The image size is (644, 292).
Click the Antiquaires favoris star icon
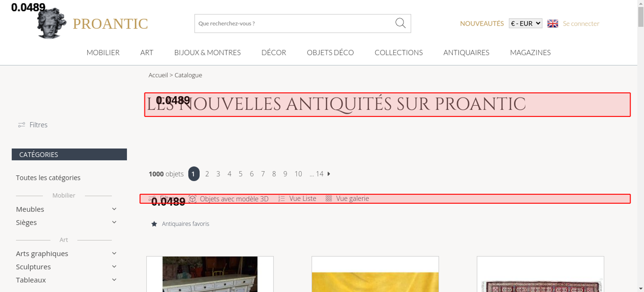click(x=154, y=224)
